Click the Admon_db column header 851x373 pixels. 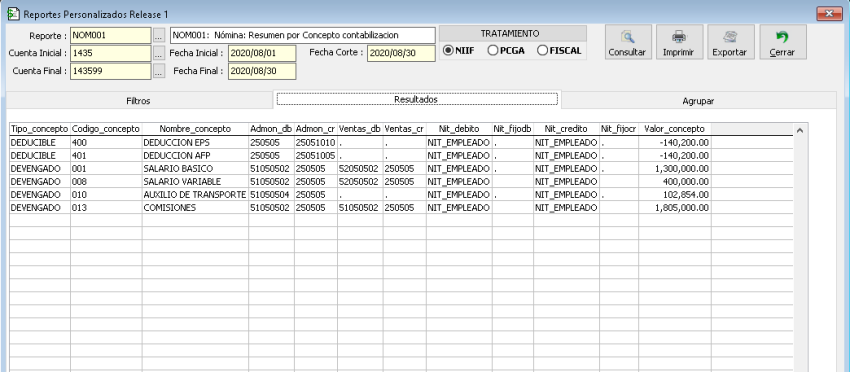[271, 129]
